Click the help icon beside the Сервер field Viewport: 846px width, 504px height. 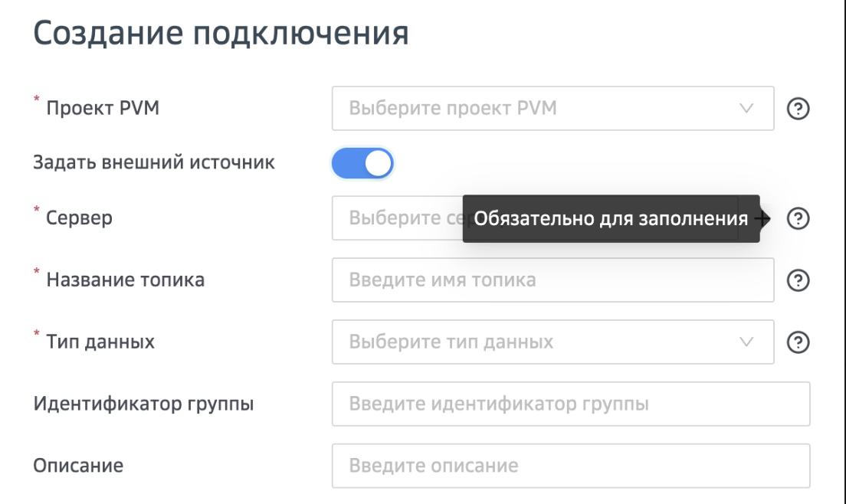point(798,218)
